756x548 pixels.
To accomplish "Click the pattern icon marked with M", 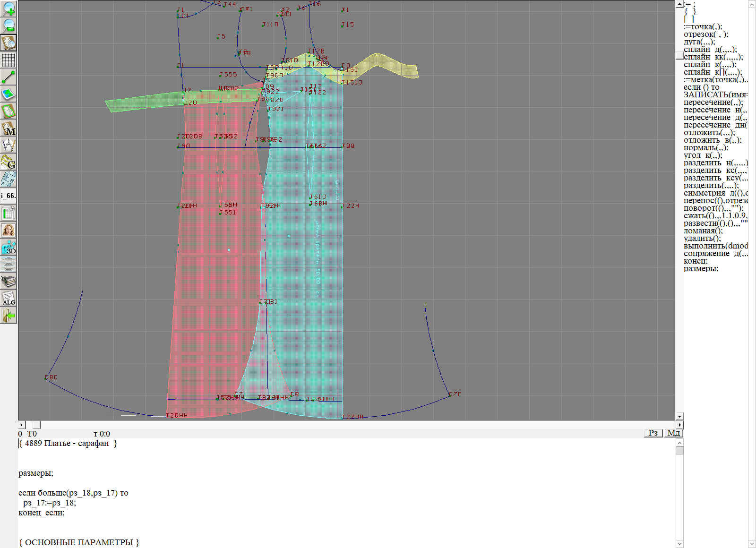I will pyautogui.click(x=9, y=128).
